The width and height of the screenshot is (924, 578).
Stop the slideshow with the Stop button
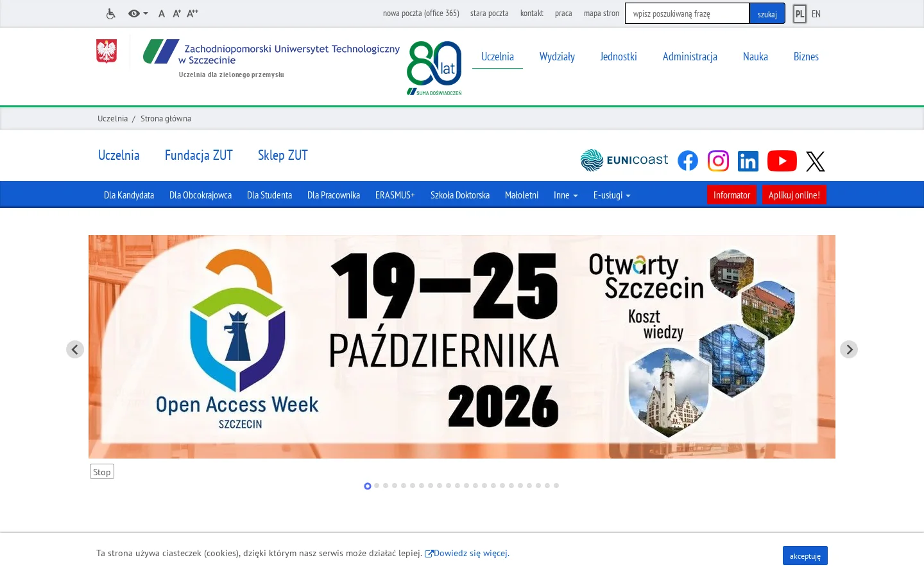click(x=102, y=471)
